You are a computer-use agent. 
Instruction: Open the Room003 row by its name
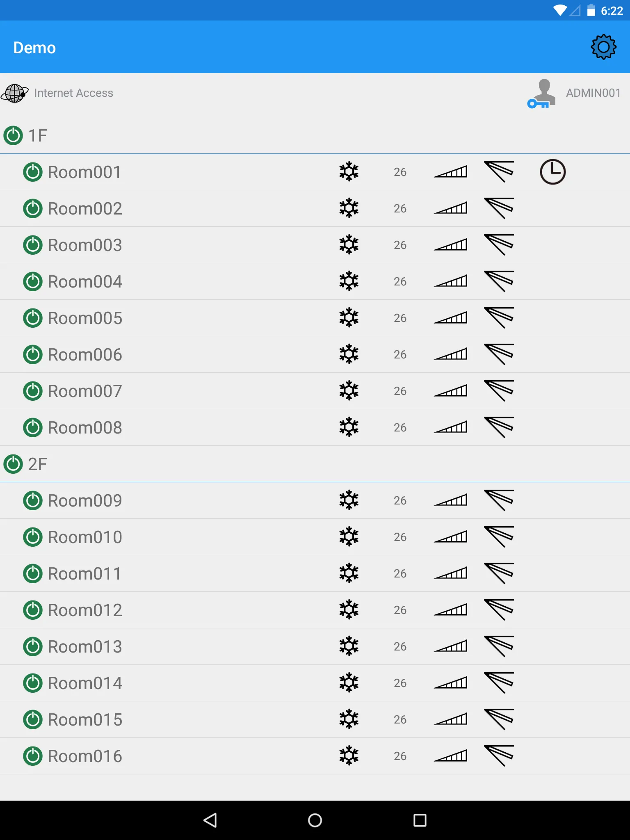(85, 245)
